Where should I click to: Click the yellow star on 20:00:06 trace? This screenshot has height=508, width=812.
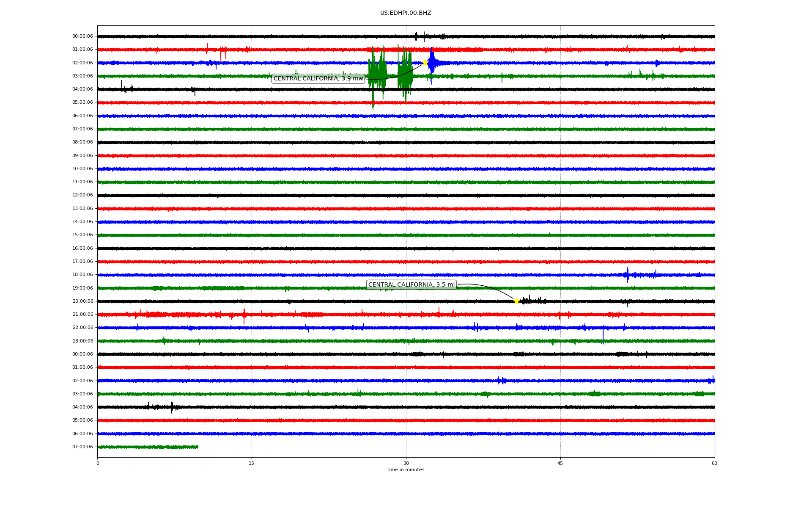pos(516,301)
